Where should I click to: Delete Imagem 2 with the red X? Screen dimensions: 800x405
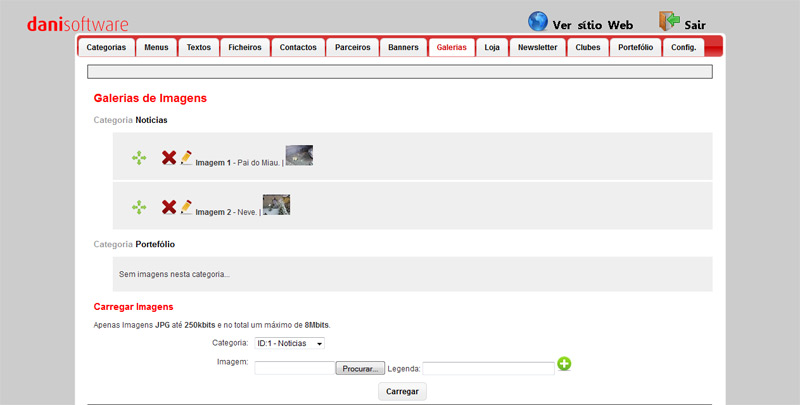(169, 207)
